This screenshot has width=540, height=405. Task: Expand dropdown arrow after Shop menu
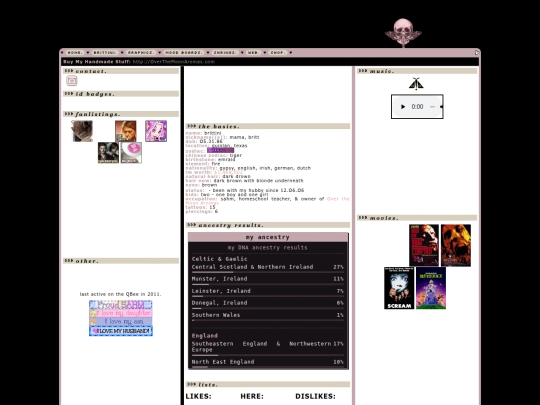[x=291, y=53]
